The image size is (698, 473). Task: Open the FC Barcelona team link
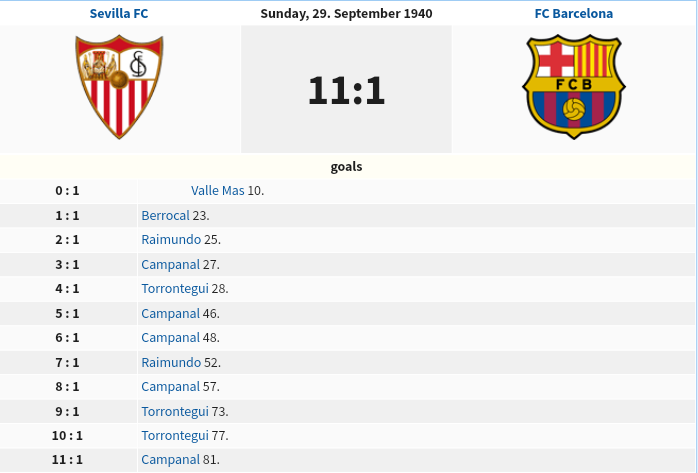point(573,13)
